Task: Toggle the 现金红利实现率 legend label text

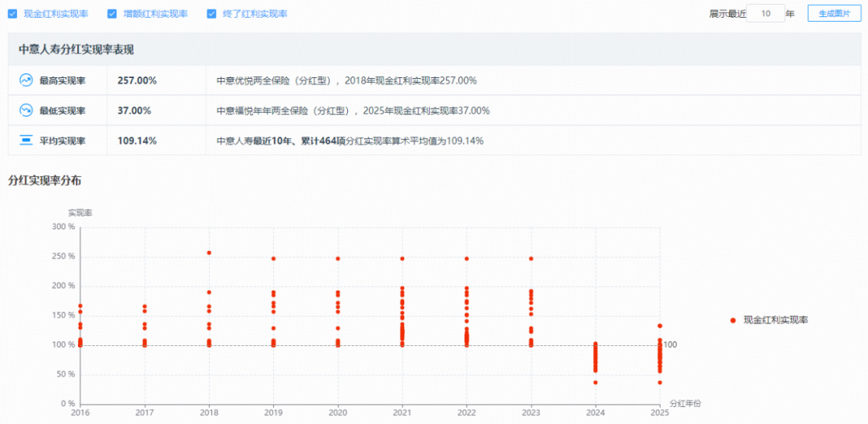Action: tap(775, 320)
